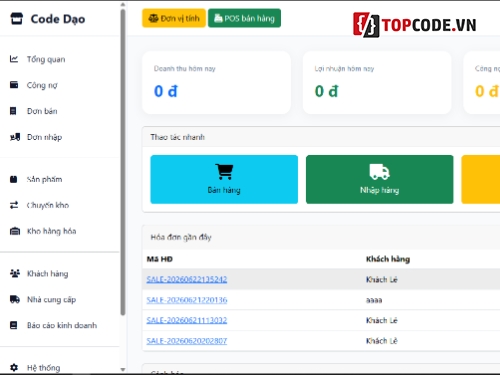Click the Báo cáo kinh doanh book icon
Image resolution: width=500 pixels, height=375 pixels.
pos(13,325)
